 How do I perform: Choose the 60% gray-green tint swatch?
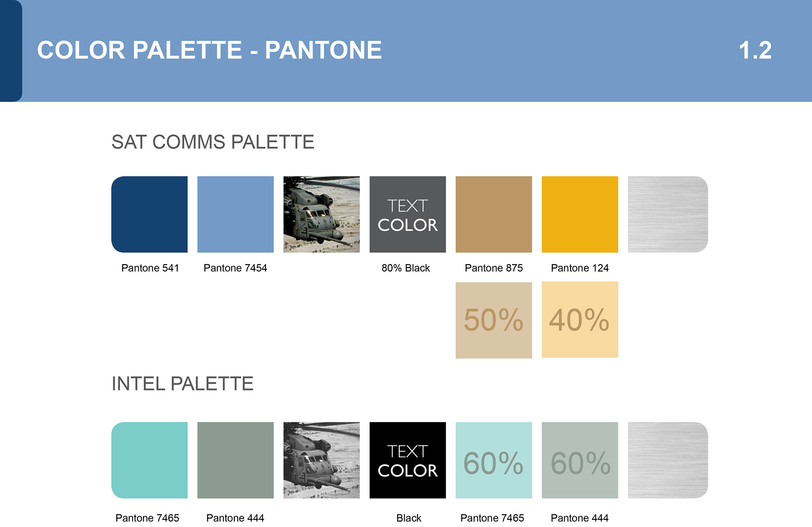[579, 460]
